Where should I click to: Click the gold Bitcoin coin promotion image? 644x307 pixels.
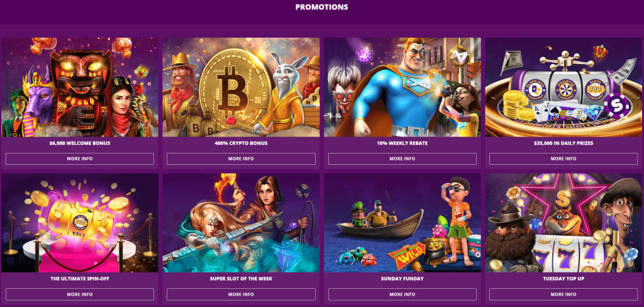241,87
